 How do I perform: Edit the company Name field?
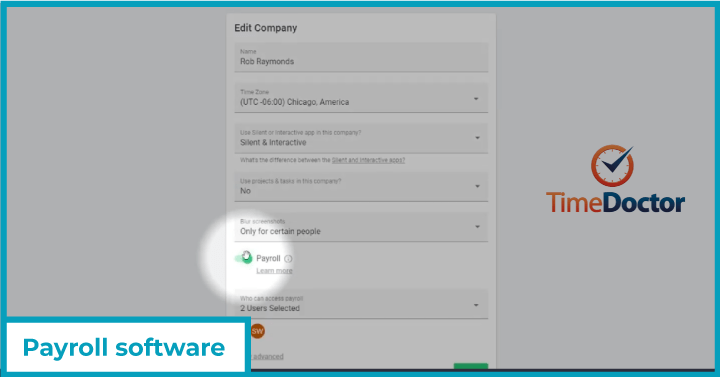pyautogui.click(x=361, y=57)
